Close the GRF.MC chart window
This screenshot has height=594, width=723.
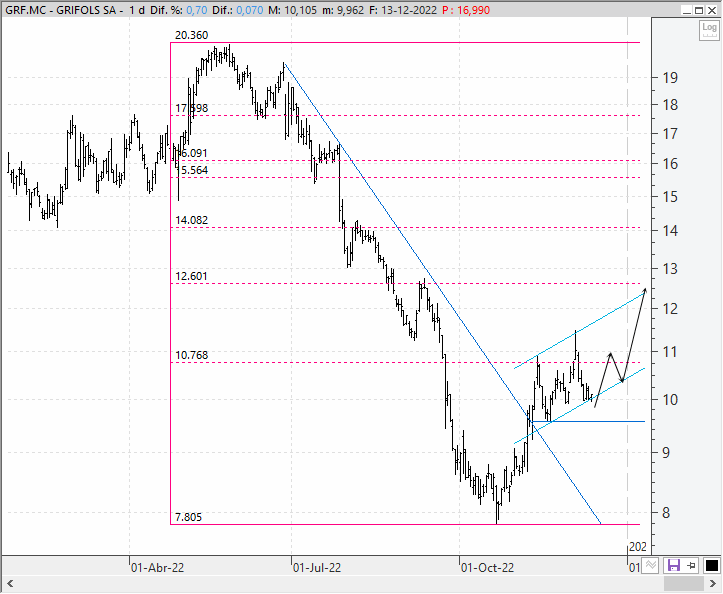(712, 10)
